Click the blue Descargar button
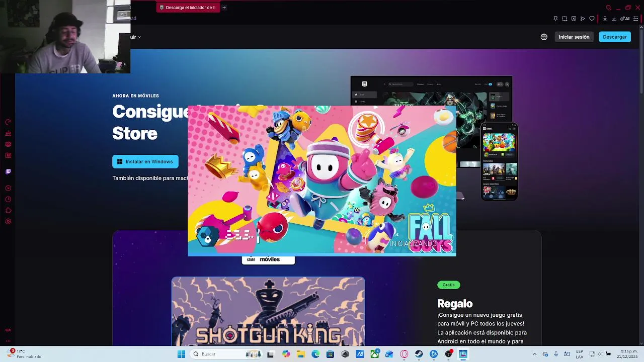 point(615,37)
